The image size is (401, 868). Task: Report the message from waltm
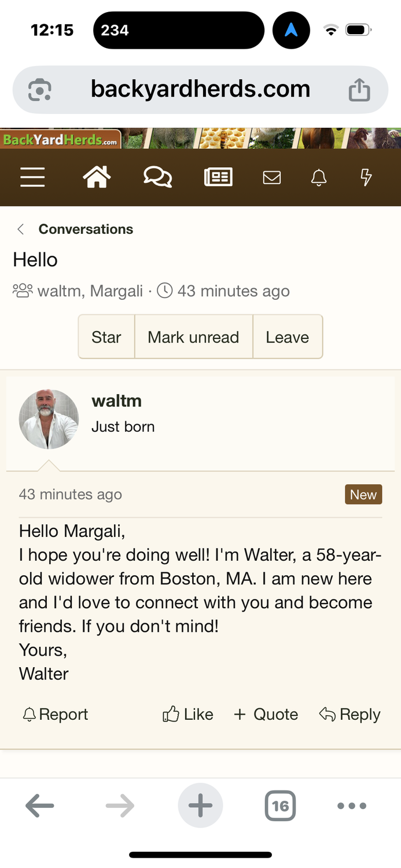56,715
